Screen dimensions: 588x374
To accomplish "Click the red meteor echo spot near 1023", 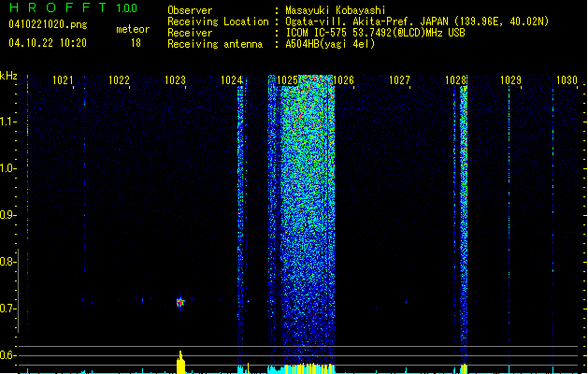I will tap(180, 302).
